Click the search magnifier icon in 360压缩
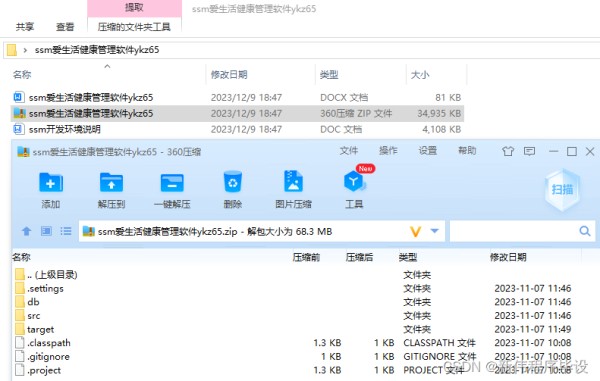The width and height of the screenshot is (600, 381). pos(585,231)
